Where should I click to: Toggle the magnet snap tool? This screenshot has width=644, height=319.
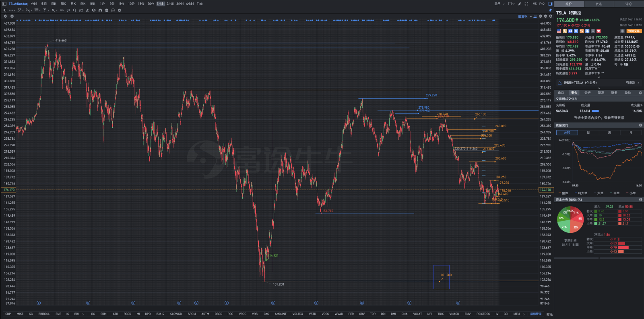(100, 10)
